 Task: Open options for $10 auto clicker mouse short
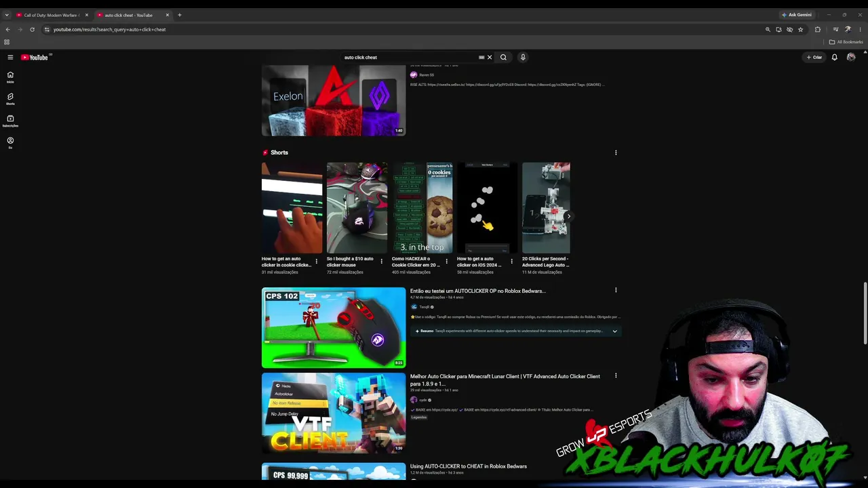point(381,262)
